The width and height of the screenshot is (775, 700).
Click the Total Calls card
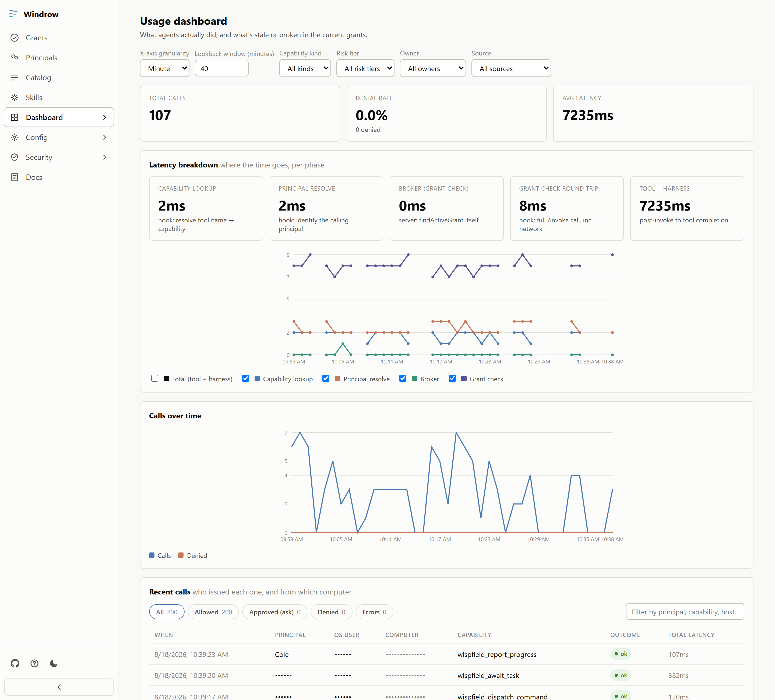tap(240, 113)
